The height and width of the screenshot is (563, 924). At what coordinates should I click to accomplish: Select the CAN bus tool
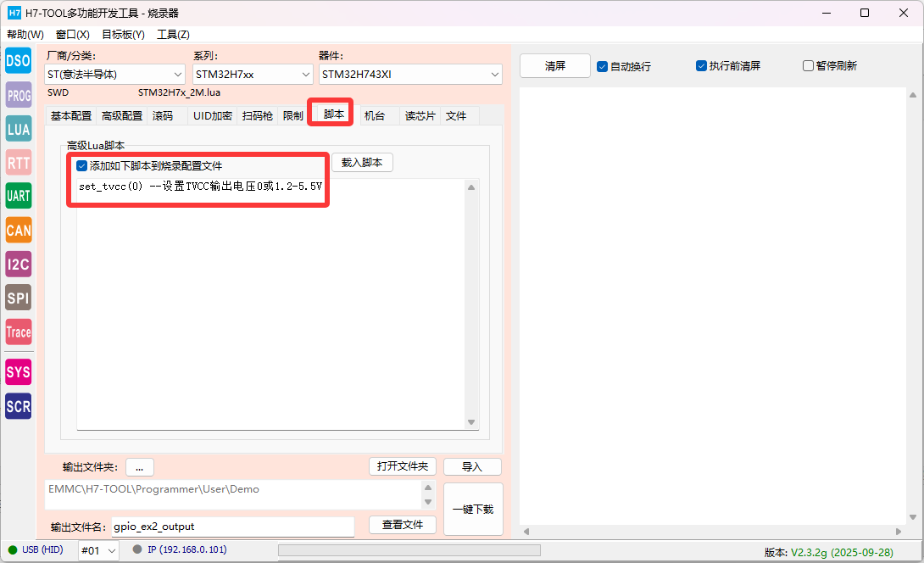click(19, 230)
